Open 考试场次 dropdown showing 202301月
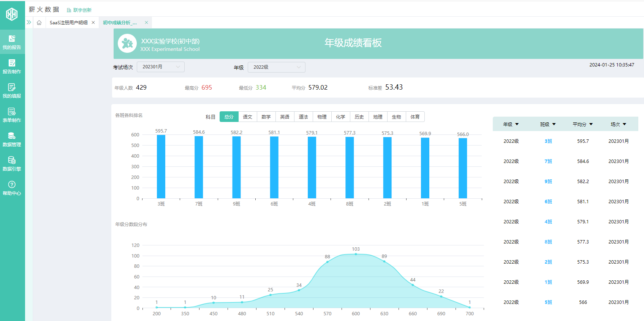This screenshot has height=321, width=644. [161, 67]
